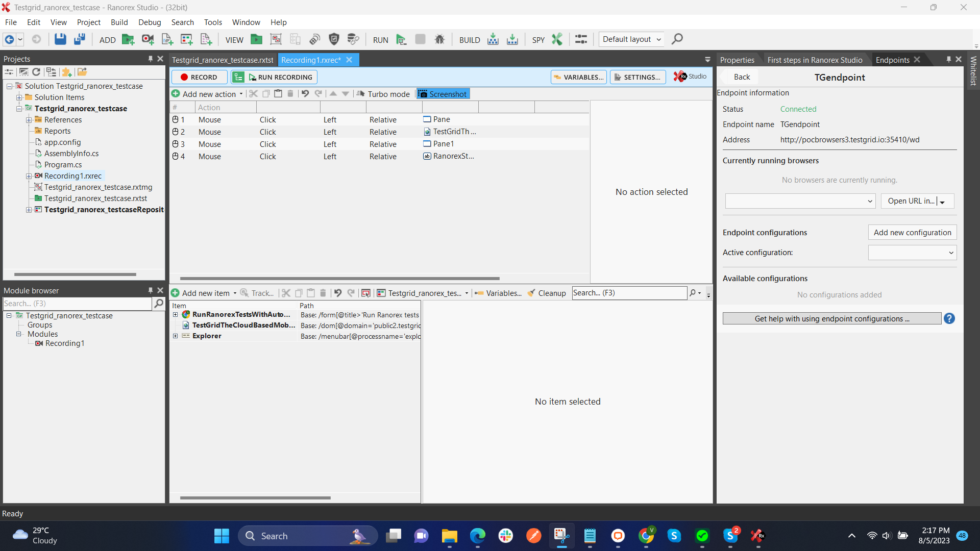
Task: Click the run test suite icon next to RUN
Action: coord(401,39)
